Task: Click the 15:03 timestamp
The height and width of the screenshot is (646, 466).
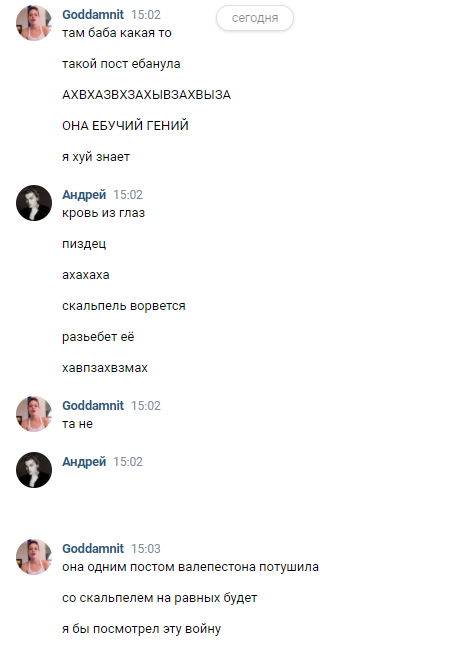Action: coord(146,549)
